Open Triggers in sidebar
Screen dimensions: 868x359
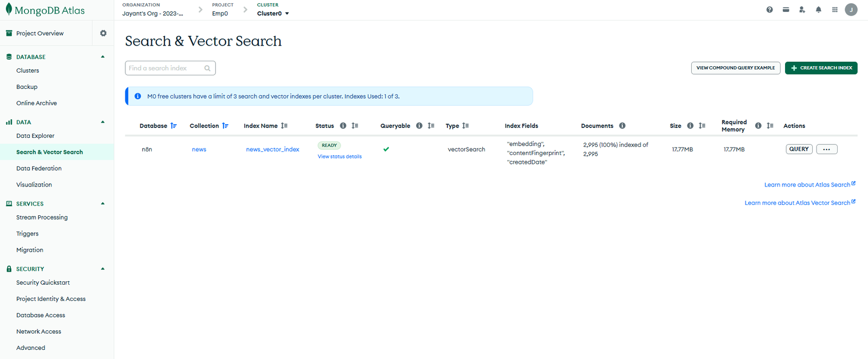point(27,234)
